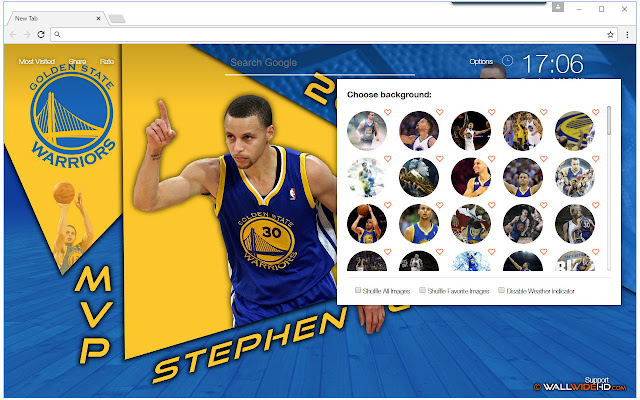The height and width of the screenshot is (400, 640).
Task: Minimize the Chrome window
Action: tap(579, 9)
